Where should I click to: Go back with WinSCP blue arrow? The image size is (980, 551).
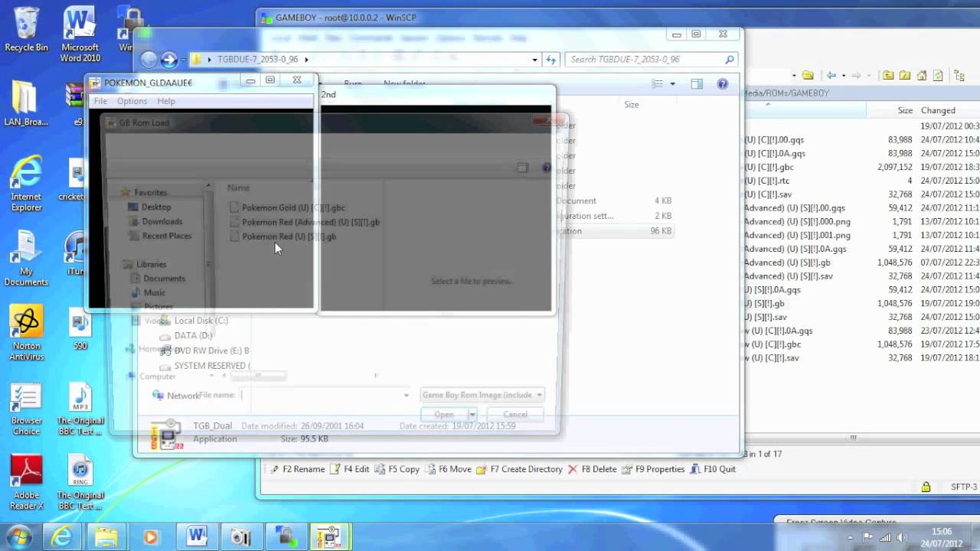click(x=831, y=75)
